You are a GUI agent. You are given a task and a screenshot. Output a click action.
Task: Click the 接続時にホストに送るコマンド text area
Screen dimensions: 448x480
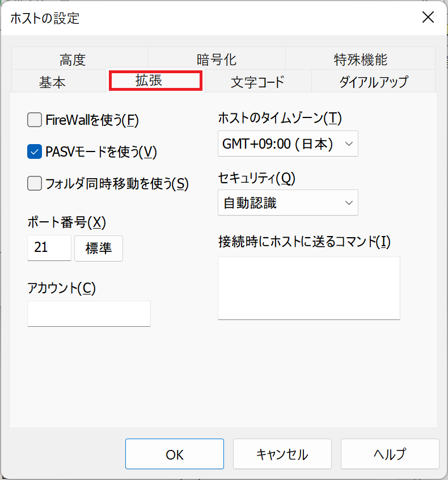tap(308, 288)
